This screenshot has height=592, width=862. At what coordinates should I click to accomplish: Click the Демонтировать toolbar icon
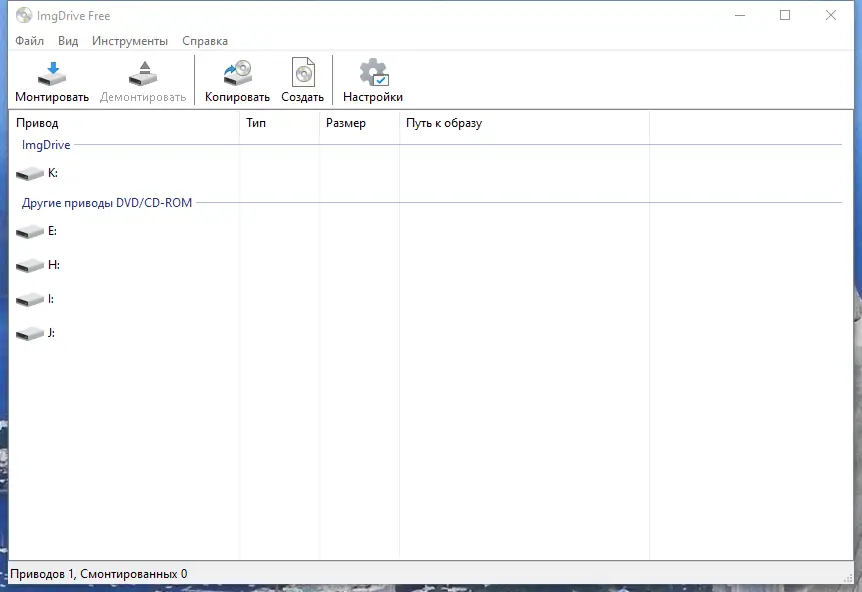pos(143,74)
